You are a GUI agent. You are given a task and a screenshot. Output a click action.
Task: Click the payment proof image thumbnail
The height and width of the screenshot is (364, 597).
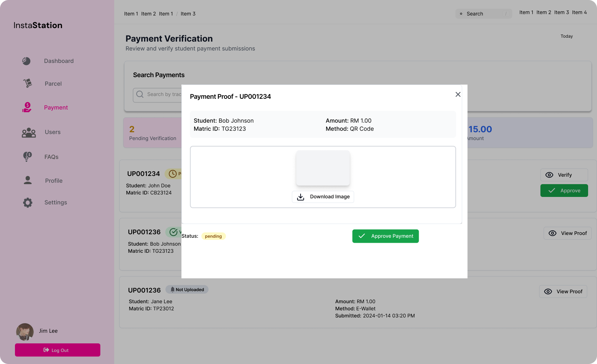(323, 168)
